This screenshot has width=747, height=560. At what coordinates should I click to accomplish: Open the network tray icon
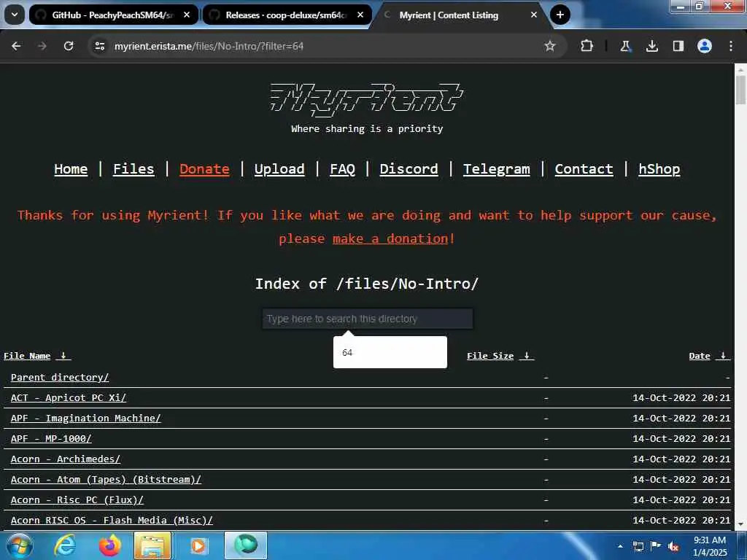pyautogui.click(x=638, y=546)
